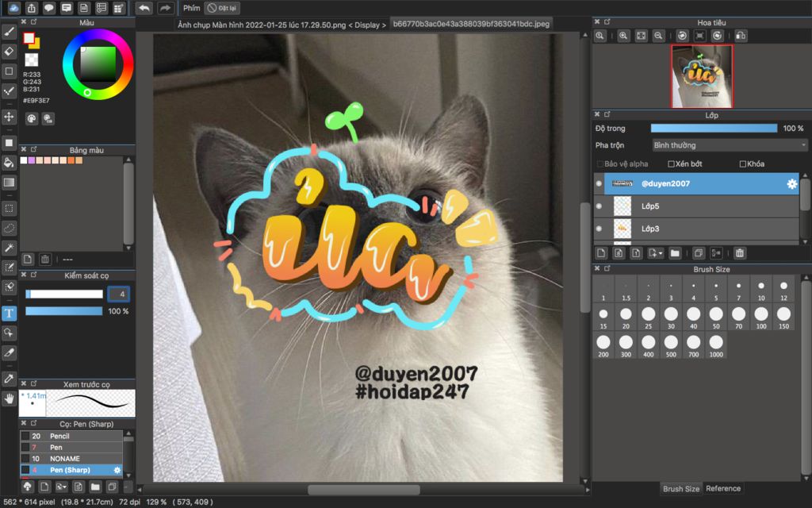
Task: Click the navigator preview thumbnail
Action: [x=703, y=76]
